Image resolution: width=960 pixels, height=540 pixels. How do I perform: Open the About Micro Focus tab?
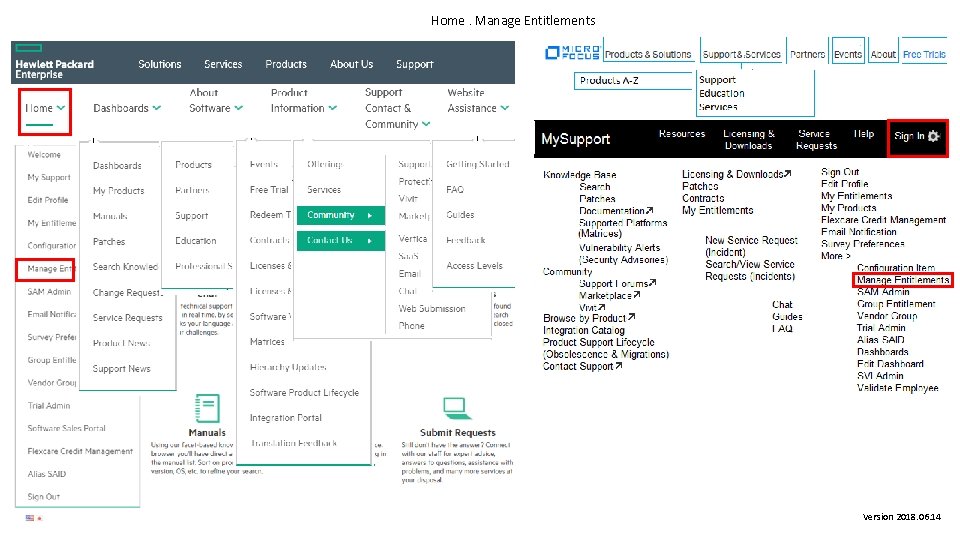click(x=883, y=54)
